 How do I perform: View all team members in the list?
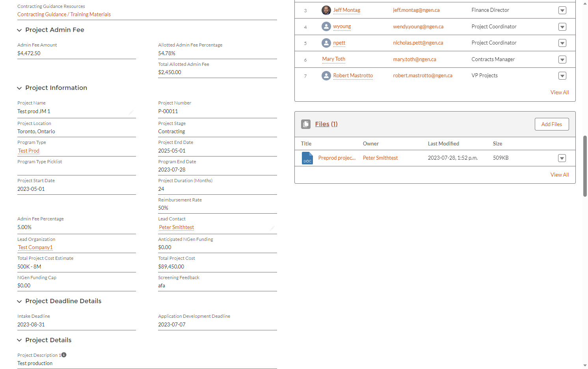click(560, 92)
